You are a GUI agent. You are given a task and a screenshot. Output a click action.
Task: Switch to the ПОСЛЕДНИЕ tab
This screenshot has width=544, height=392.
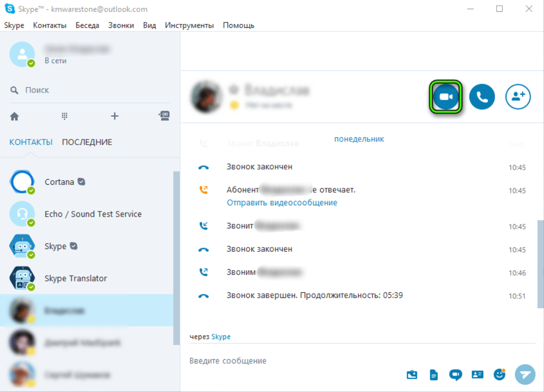coord(87,142)
